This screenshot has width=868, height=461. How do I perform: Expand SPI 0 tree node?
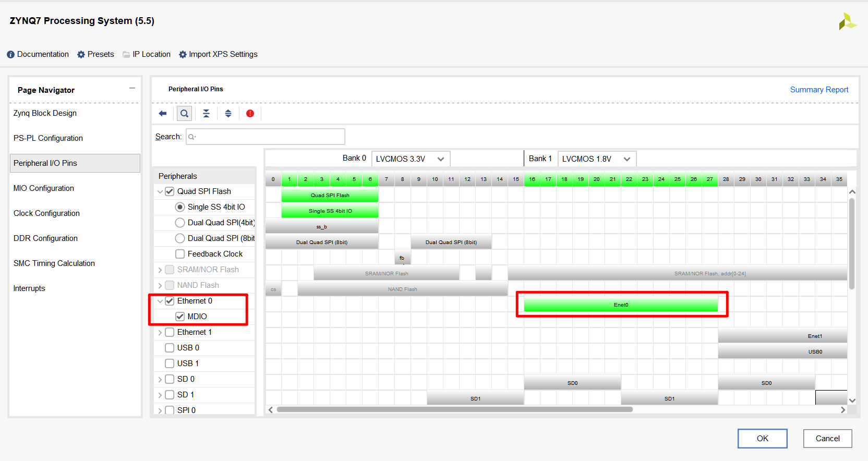pos(160,410)
